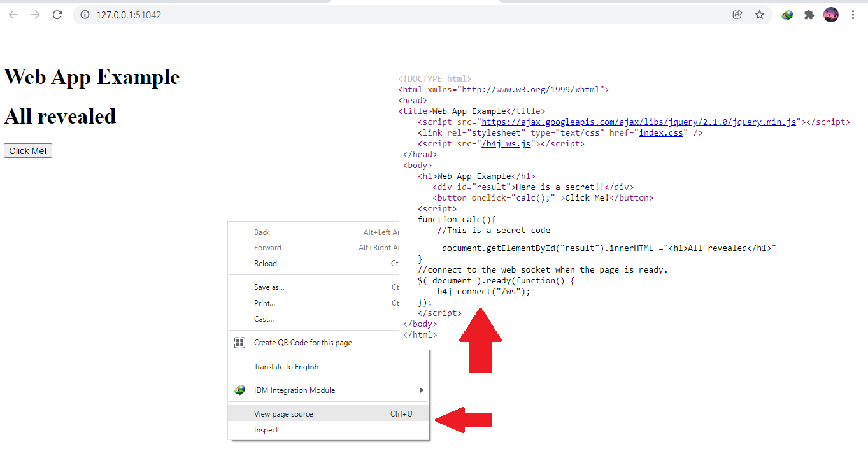
Task: Open the jquery.min.js source link
Action: point(639,122)
